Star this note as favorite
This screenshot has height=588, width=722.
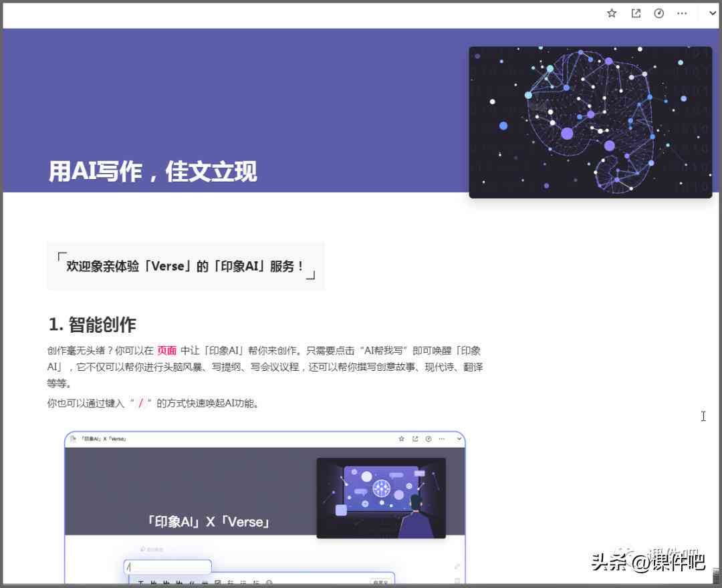pyautogui.click(x=612, y=13)
